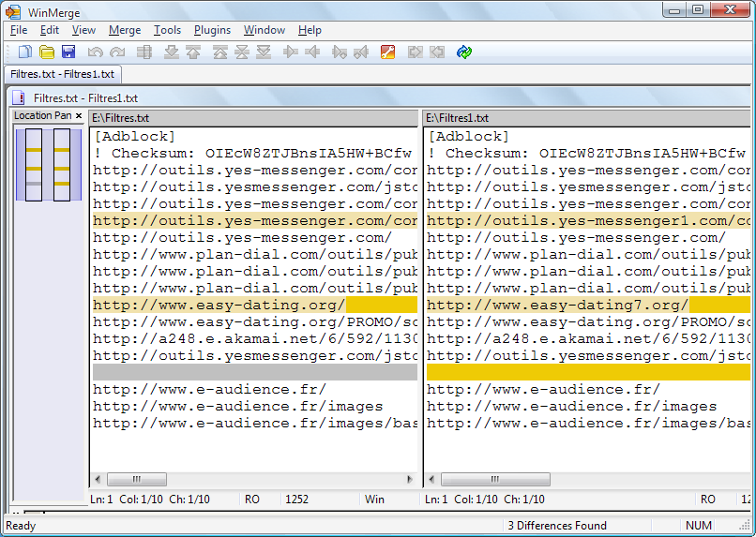Click a248.e.akamai.net line in left pane

(253, 338)
